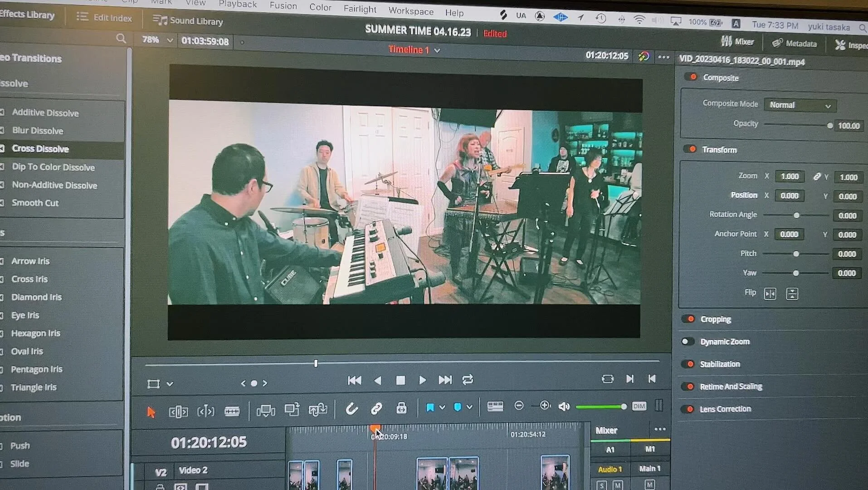The height and width of the screenshot is (490, 868).
Task: Open the Color menu
Action: pyautogui.click(x=320, y=7)
